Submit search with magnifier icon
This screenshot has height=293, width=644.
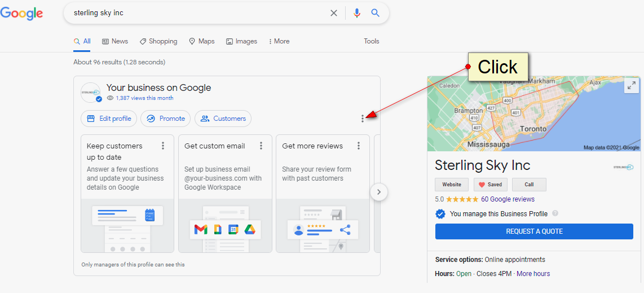click(376, 13)
